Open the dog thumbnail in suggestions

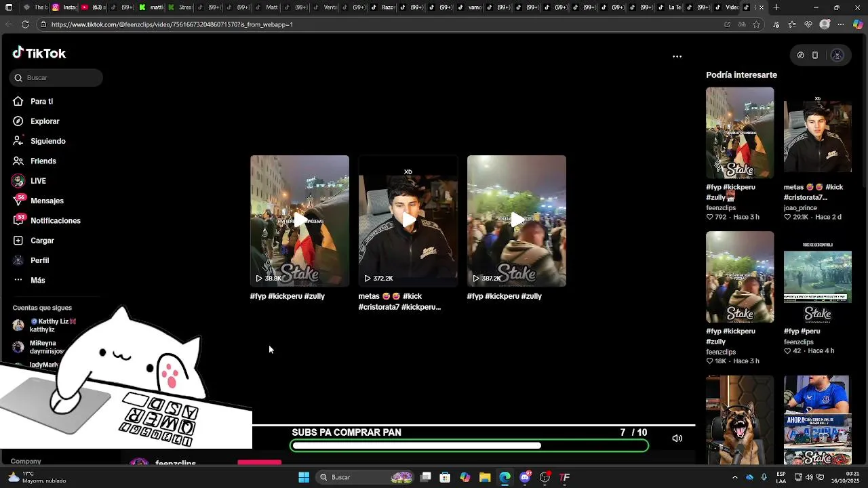[740, 420]
